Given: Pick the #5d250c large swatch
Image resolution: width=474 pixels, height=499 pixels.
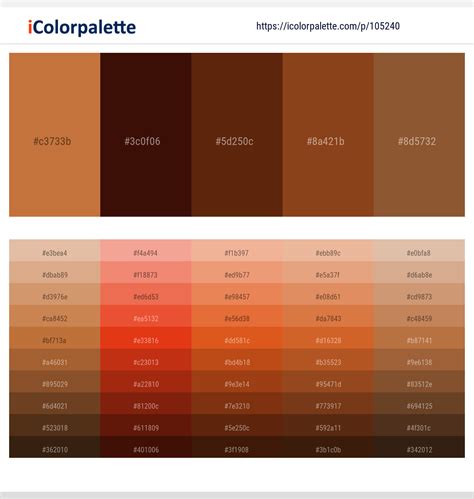Looking at the screenshot, I should [237, 135].
